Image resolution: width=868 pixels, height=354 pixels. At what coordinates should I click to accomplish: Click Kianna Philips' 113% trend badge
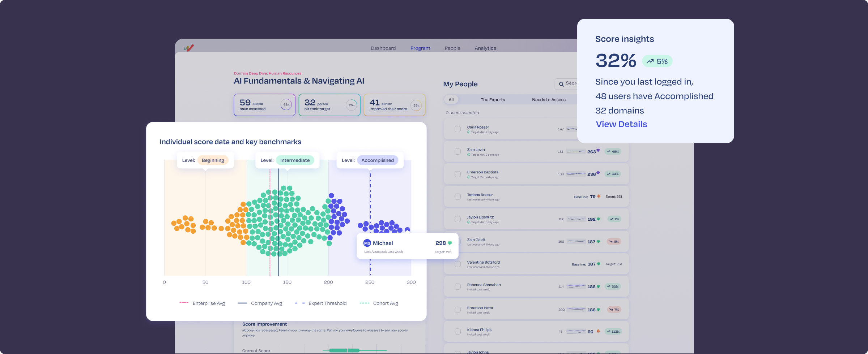(x=613, y=332)
